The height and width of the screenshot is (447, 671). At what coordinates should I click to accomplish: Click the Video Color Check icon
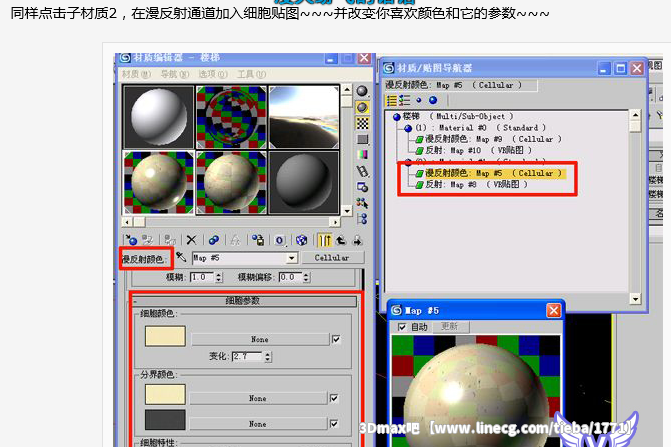(362, 155)
